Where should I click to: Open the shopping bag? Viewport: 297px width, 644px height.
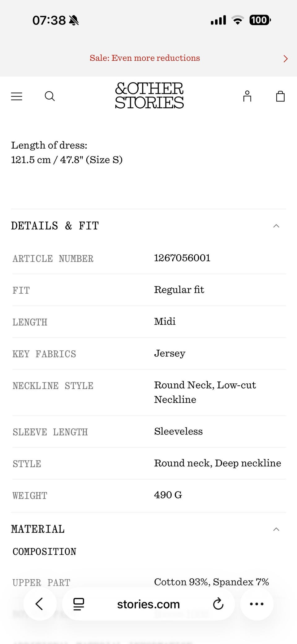[280, 96]
